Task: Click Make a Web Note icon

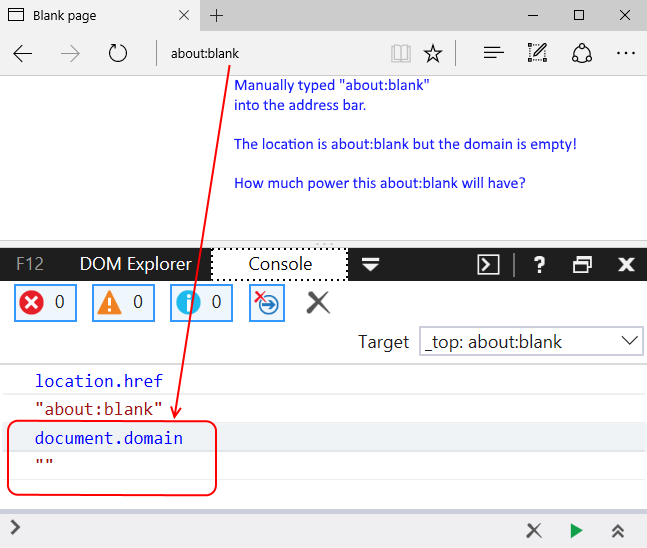Action: [x=537, y=53]
